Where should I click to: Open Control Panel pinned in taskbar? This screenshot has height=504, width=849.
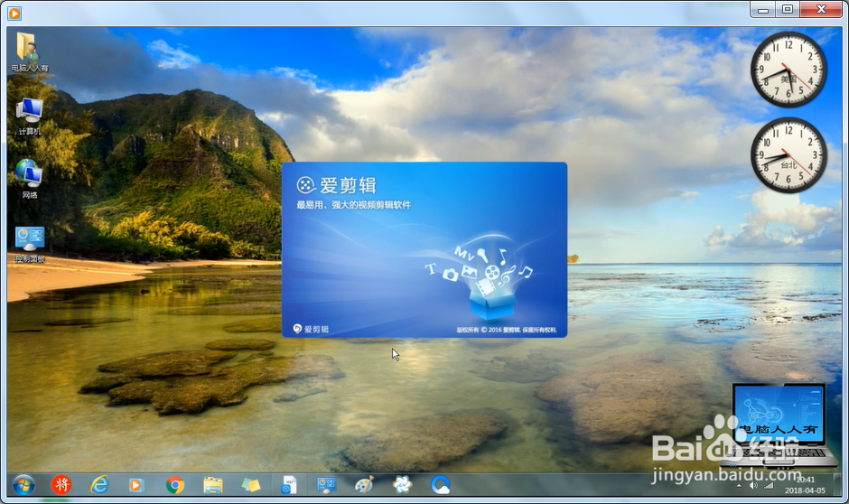pos(326,485)
